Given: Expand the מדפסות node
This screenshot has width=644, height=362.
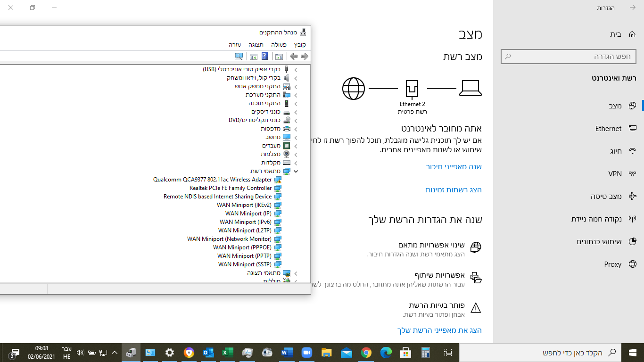Looking at the screenshot, I should pyautogui.click(x=296, y=129).
